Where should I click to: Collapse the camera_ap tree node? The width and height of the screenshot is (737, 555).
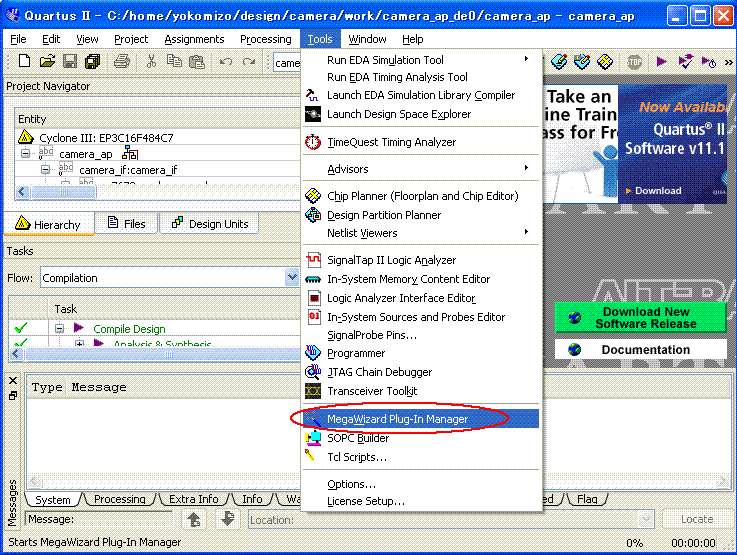click(26, 153)
